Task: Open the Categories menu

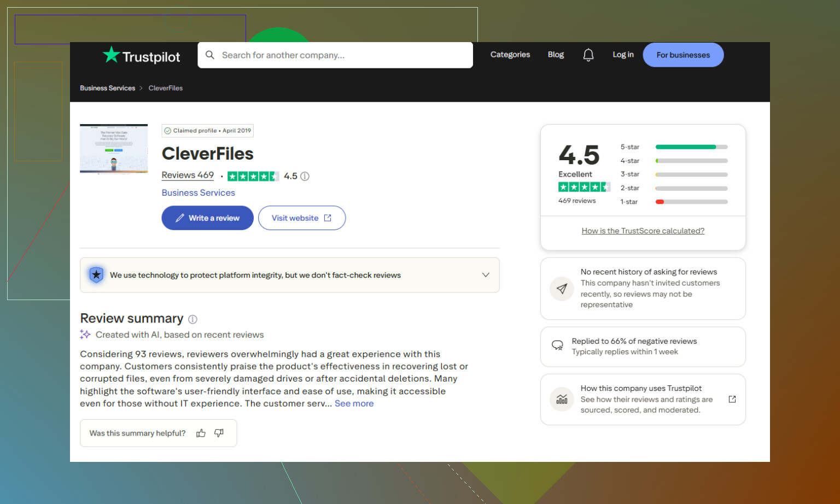Action: pos(510,55)
